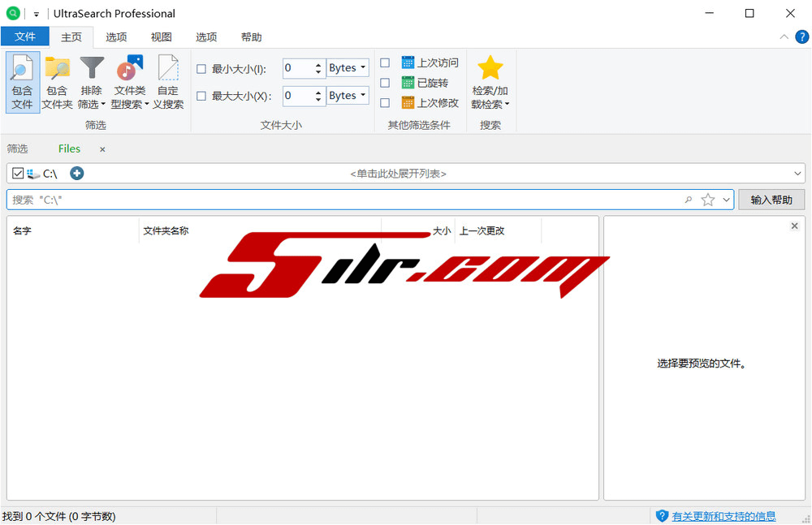Open the maximum size Bytes unit dropdown

tap(348, 95)
